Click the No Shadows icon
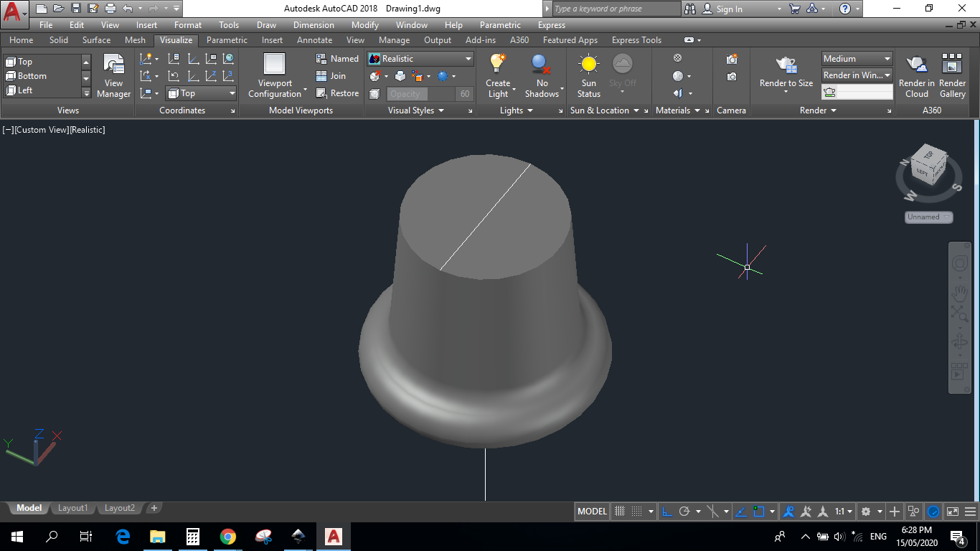Viewport: 980px width, 551px height. point(542,63)
